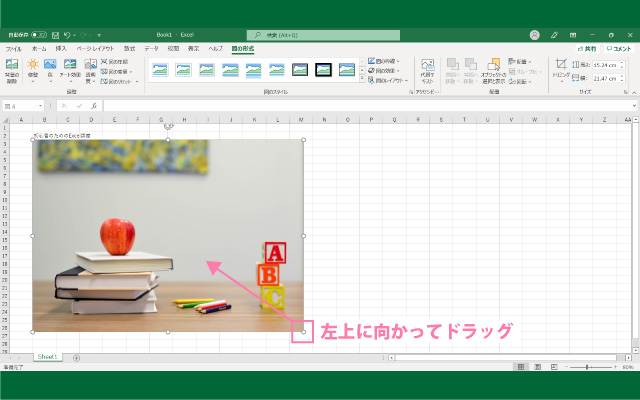Save the workbook with the floppy disk icon

(x=56, y=35)
